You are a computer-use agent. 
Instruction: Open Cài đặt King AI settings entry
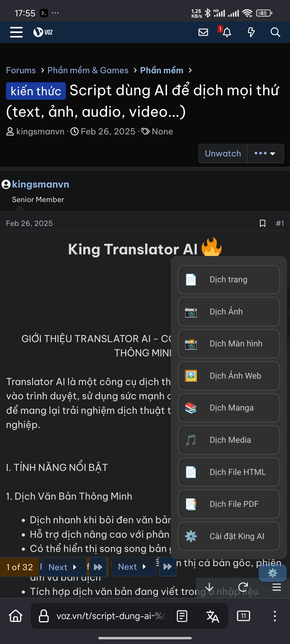click(229, 536)
